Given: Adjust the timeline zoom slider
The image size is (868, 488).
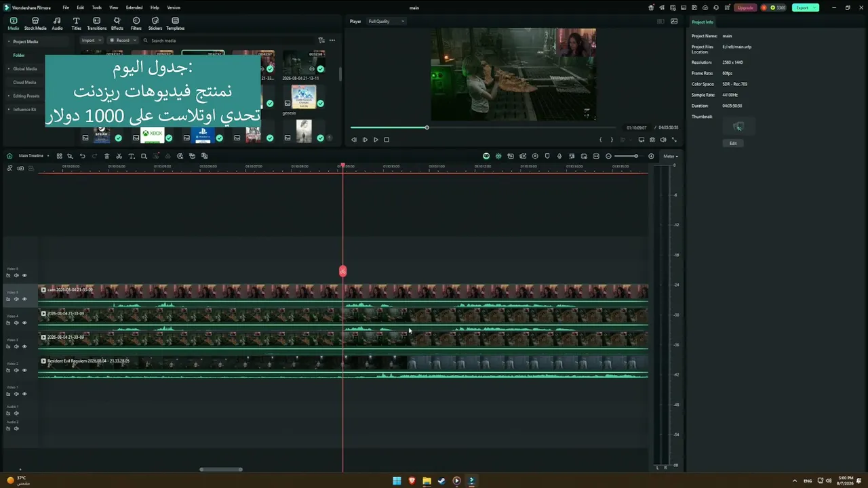Looking at the screenshot, I should pos(625,156).
